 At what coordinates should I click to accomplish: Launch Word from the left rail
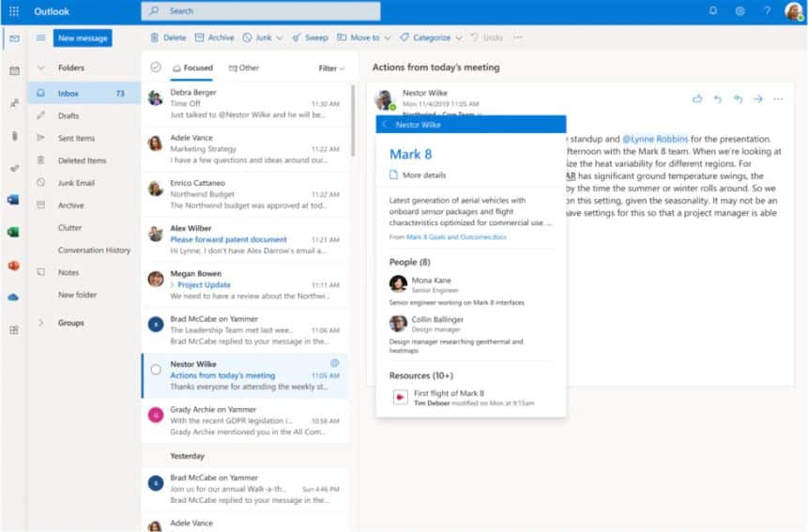13,200
